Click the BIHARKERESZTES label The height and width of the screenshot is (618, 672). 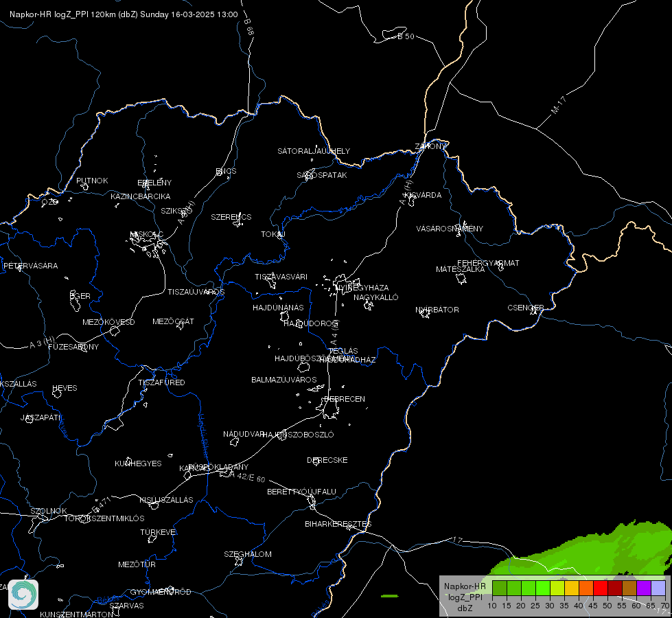click(338, 524)
